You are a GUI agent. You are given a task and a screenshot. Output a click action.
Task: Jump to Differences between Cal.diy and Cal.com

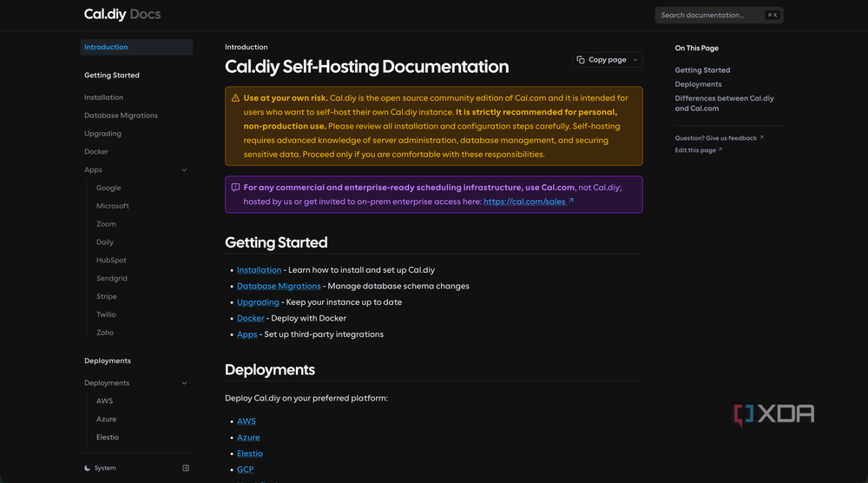tap(724, 103)
